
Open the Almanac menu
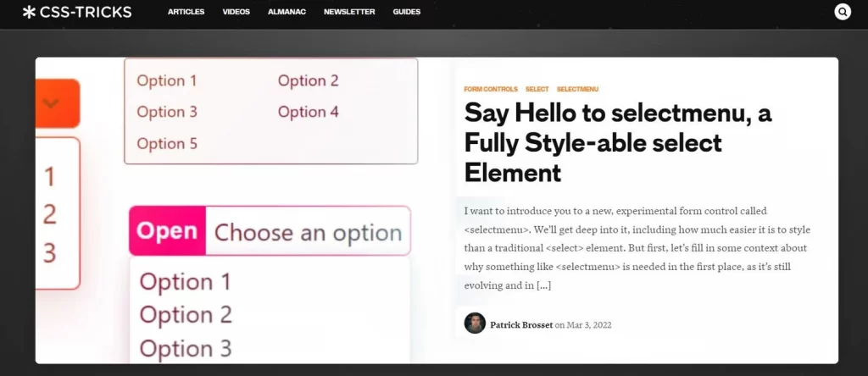coord(287,12)
